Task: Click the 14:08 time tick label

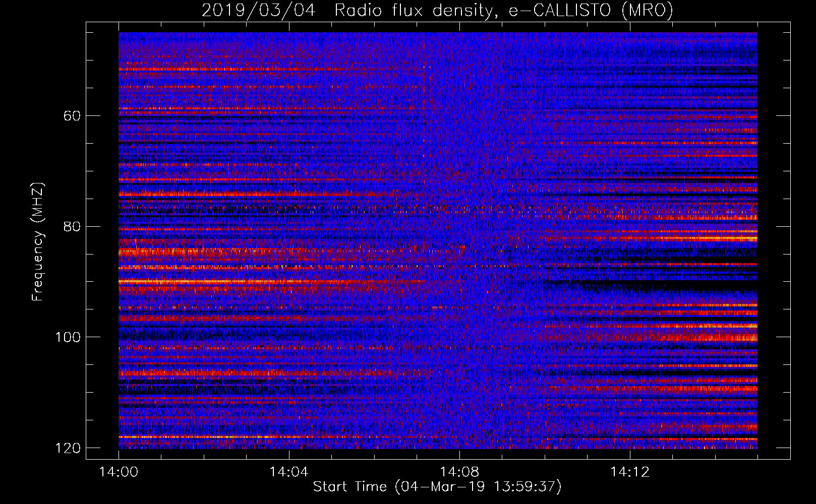Action: click(x=459, y=472)
